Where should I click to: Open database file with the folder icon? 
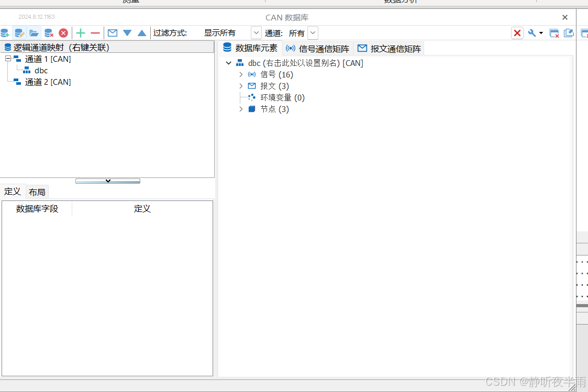click(x=34, y=33)
